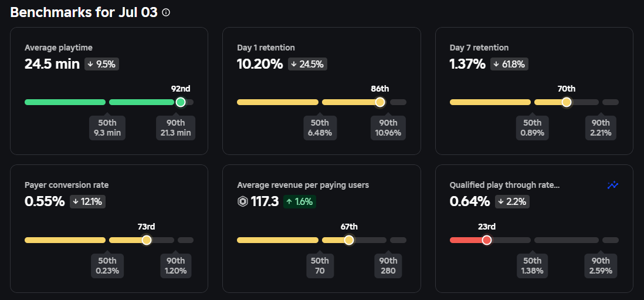Click the Payer conversion 73rd percentile marker
This screenshot has width=644, height=300.
[147, 240]
